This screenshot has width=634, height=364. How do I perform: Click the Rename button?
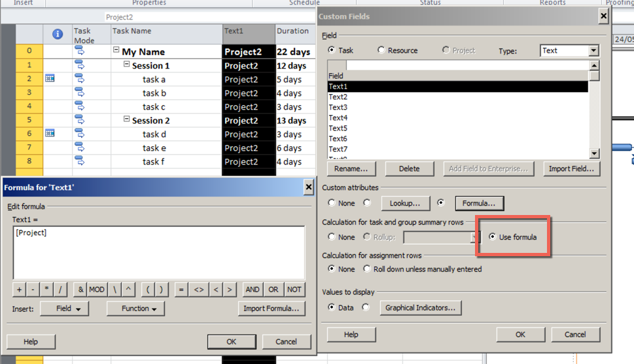[x=351, y=169]
